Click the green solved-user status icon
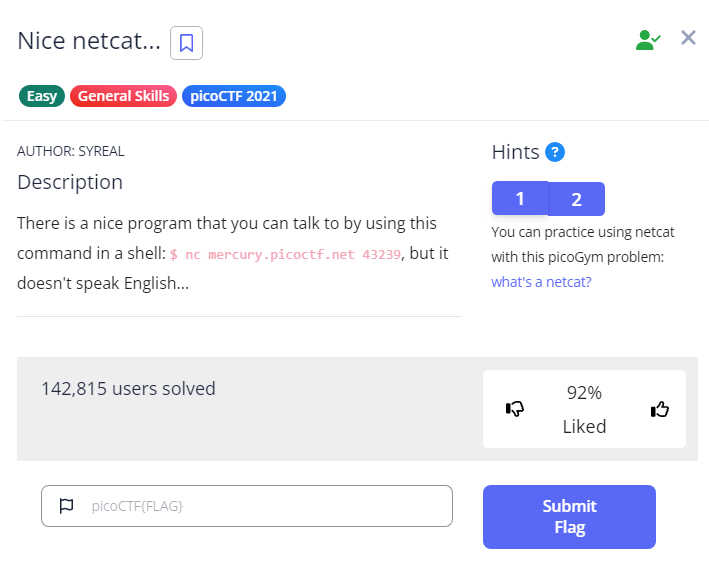The width and height of the screenshot is (709, 573). (648, 39)
